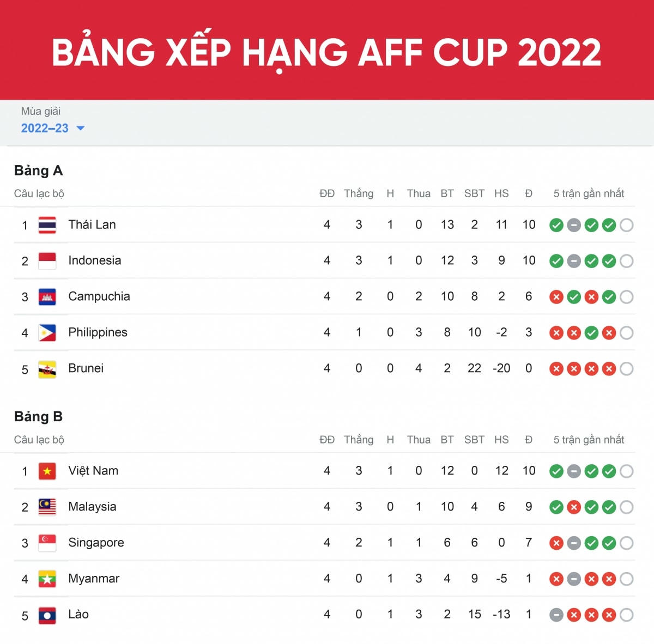Viewport: 654px width, 644px height.
Task: Click Lào's grey draw indicator
Action: 556,615
